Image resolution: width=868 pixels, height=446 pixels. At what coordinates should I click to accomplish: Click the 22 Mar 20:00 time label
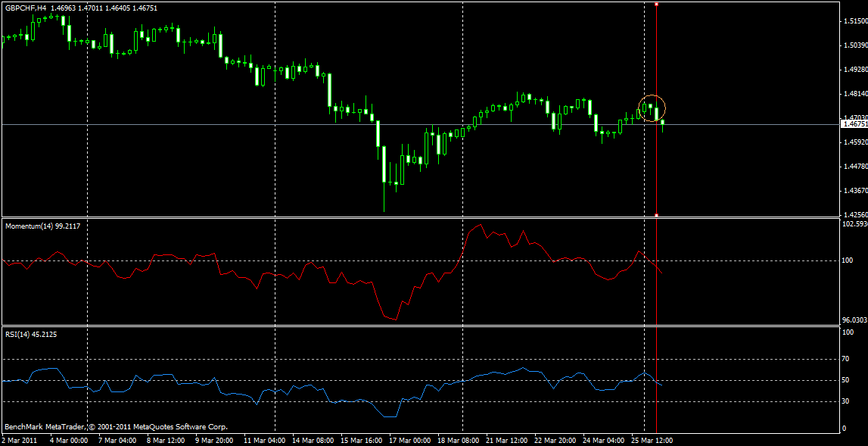(555, 441)
